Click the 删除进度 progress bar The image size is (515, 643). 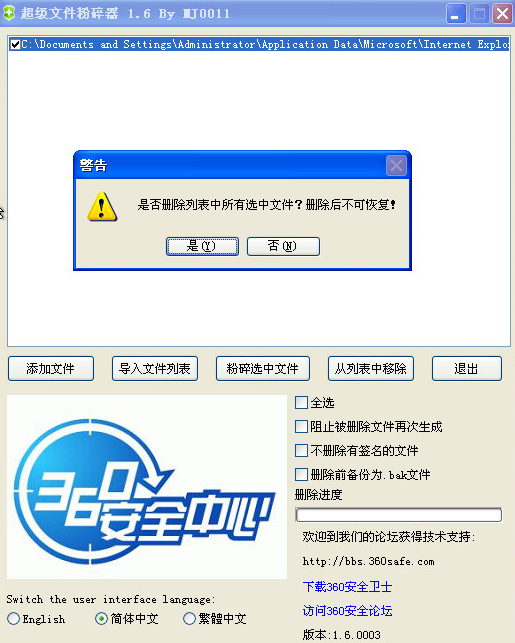click(x=399, y=515)
